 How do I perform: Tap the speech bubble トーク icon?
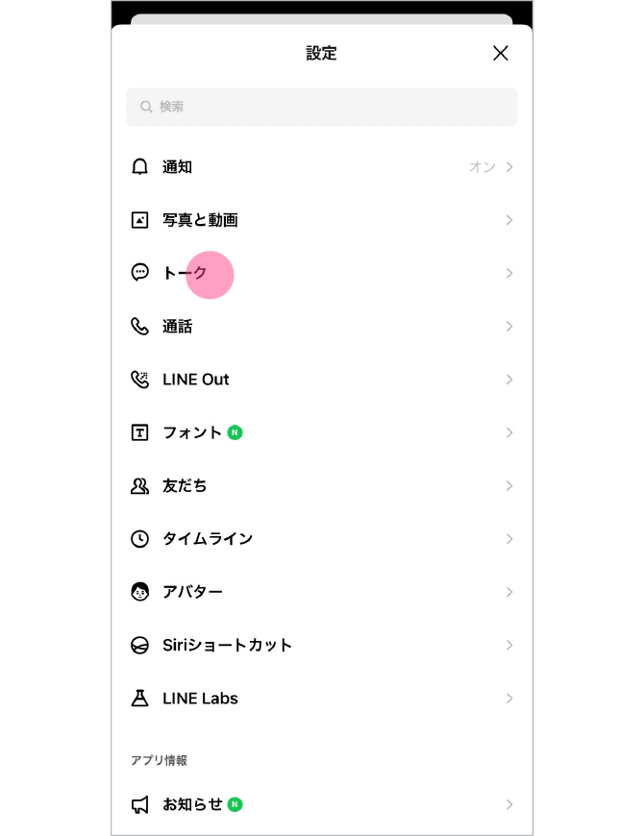[140, 273]
